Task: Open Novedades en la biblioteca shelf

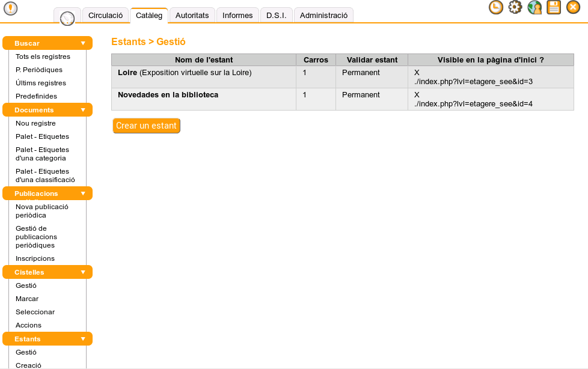Action: 168,95
